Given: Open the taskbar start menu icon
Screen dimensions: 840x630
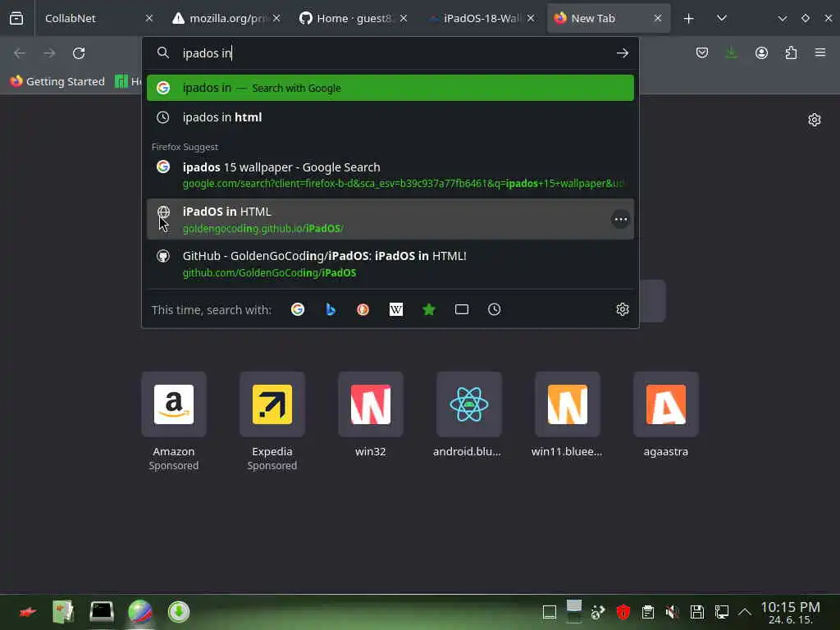Looking at the screenshot, I should 28,612.
